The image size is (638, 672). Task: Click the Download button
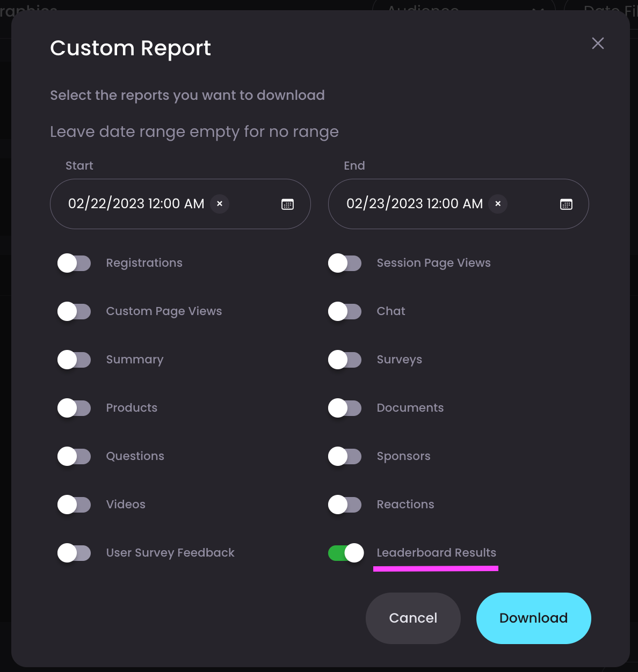534,618
